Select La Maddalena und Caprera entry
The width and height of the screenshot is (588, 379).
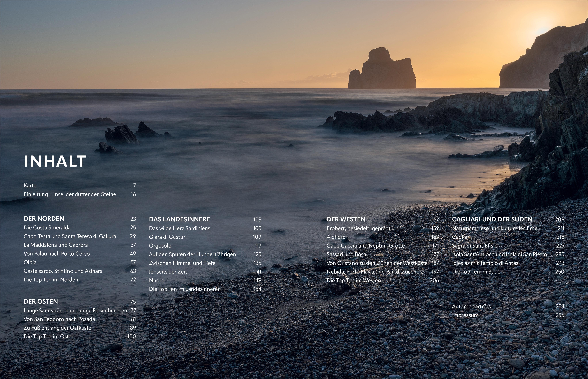click(x=56, y=245)
